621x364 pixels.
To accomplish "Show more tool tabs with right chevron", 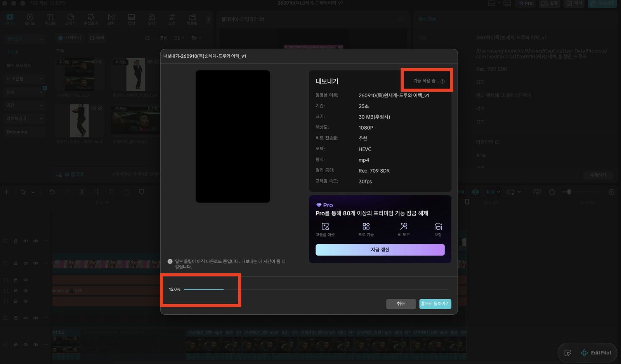I will [x=208, y=19].
